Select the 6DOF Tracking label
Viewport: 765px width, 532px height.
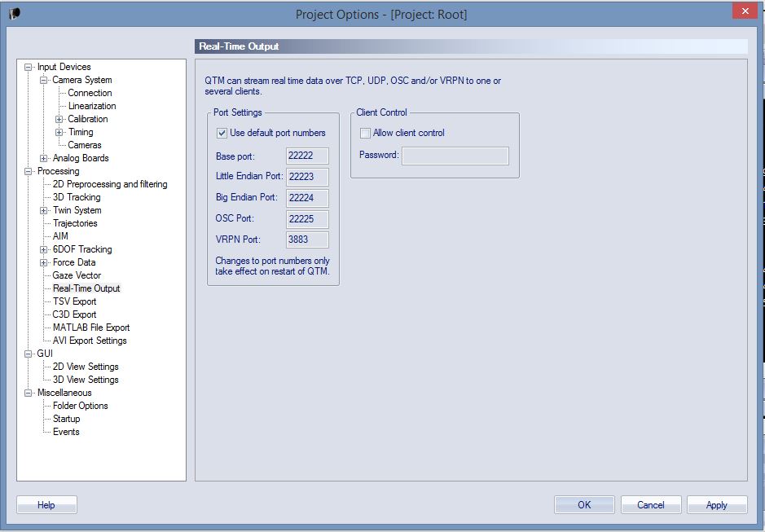[x=82, y=249]
